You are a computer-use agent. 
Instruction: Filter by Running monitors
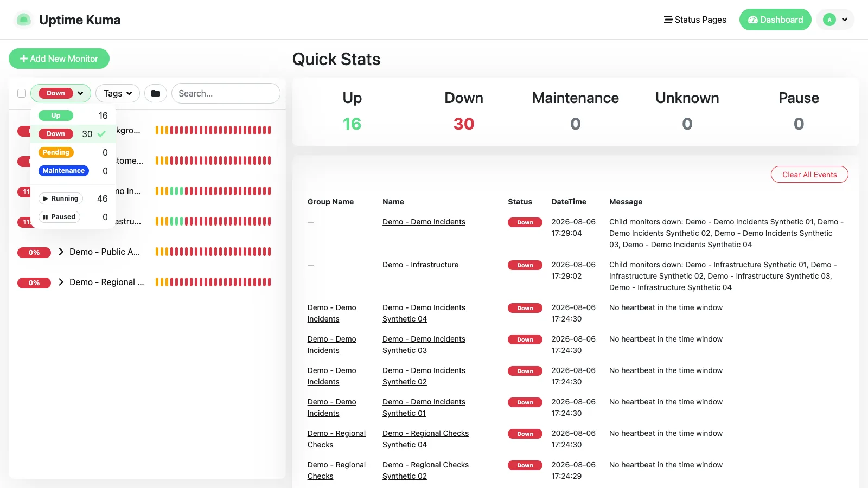73,198
